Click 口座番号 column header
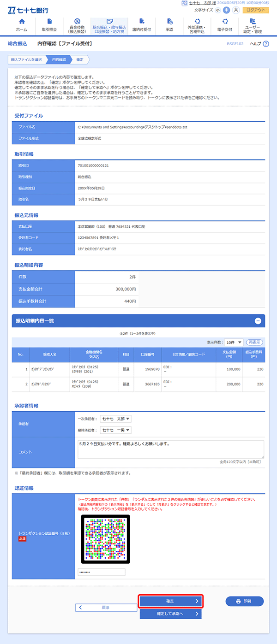The height and width of the screenshot is (644, 277). [147, 354]
